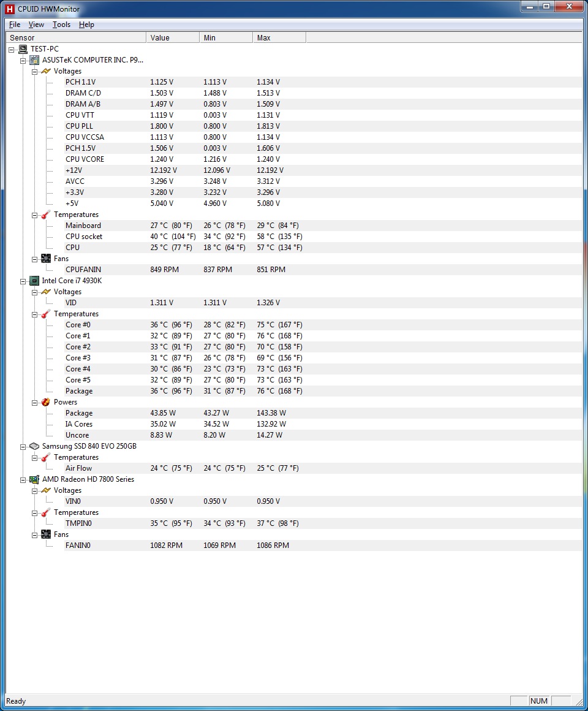Viewport: 588px width, 711px height.
Task: Click the Min column header
Action: coord(226,37)
